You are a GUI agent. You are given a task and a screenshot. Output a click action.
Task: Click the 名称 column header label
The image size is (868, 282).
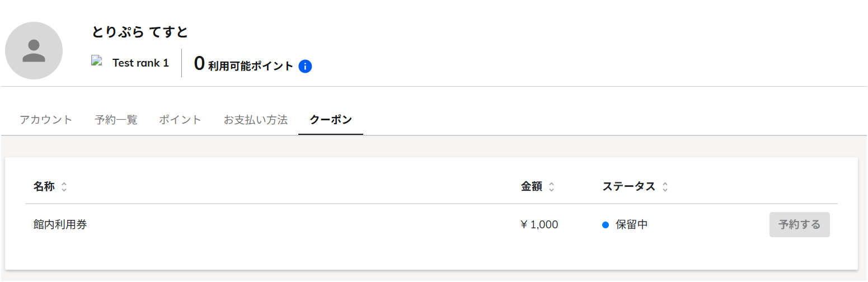[44, 187]
